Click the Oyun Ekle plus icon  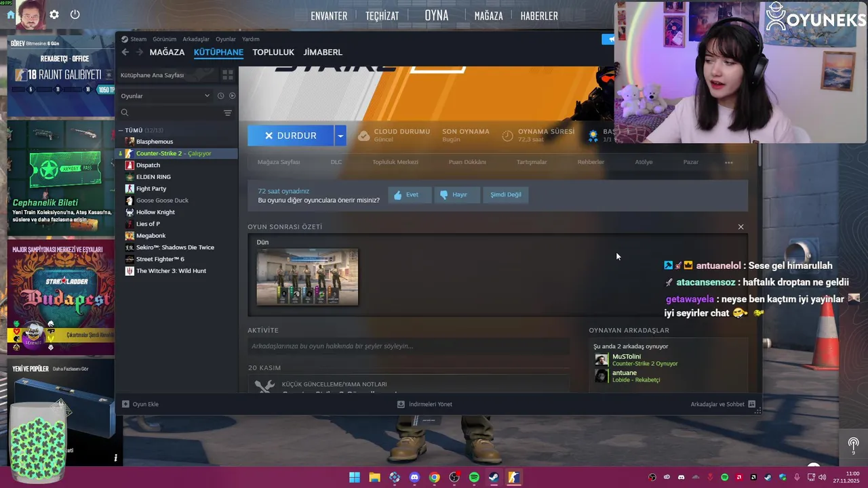click(125, 404)
